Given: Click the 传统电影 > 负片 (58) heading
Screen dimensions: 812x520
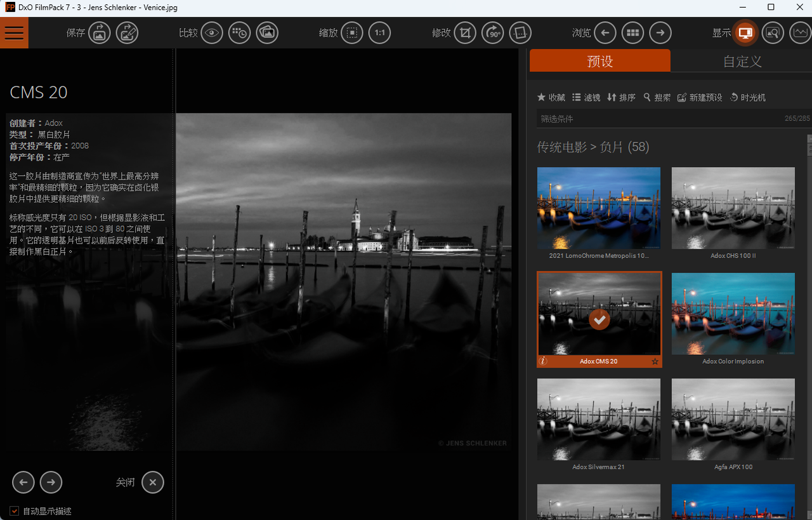Looking at the screenshot, I should [x=593, y=147].
